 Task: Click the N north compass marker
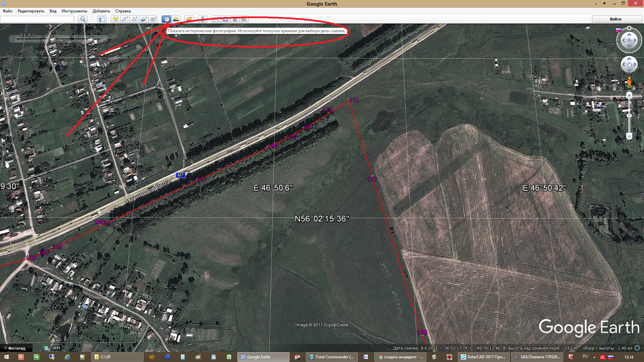pos(629,28)
